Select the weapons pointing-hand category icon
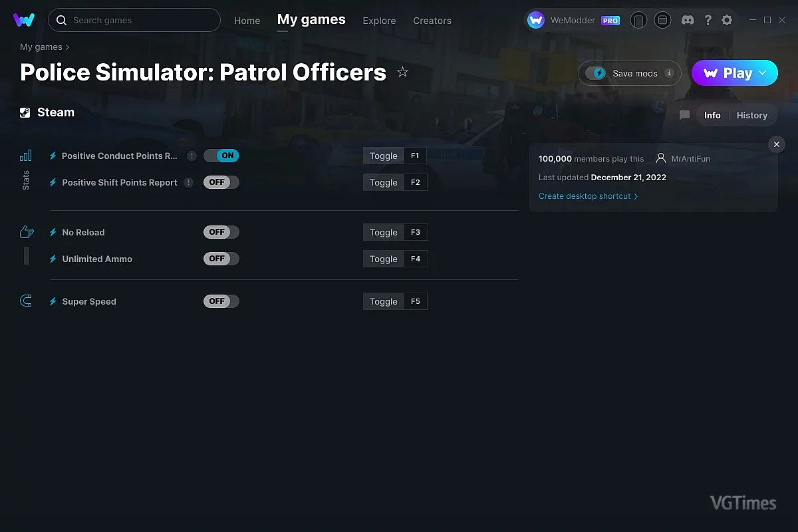Screen dimensions: 798x532 click(27, 232)
